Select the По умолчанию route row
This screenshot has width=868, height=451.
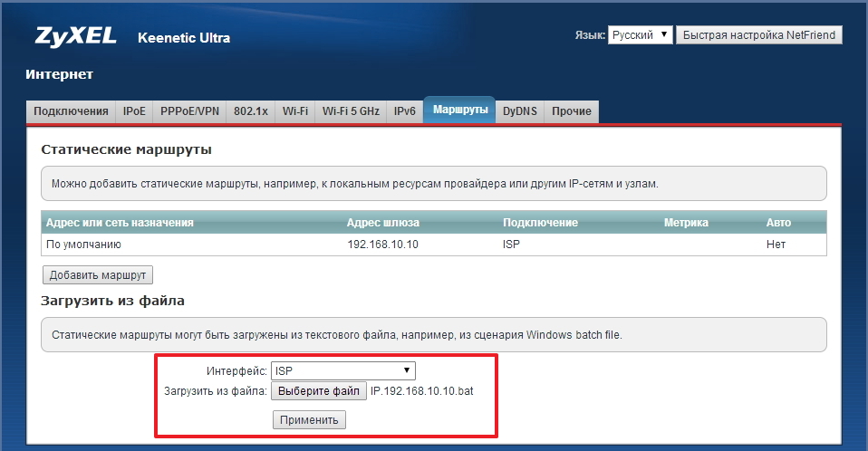pyautogui.click(x=83, y=245)
